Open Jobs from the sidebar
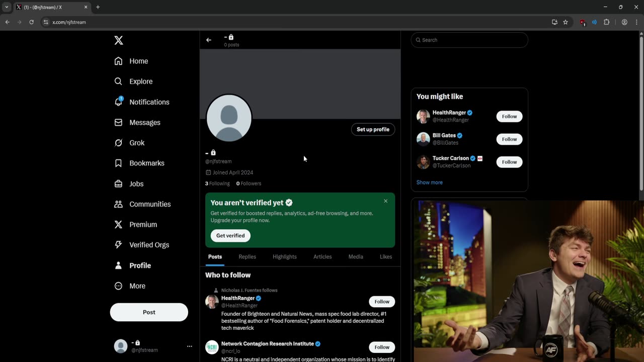 point(129,184)
